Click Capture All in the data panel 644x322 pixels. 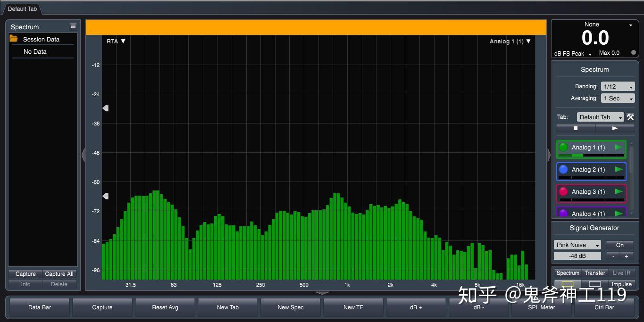coord(59,273)
